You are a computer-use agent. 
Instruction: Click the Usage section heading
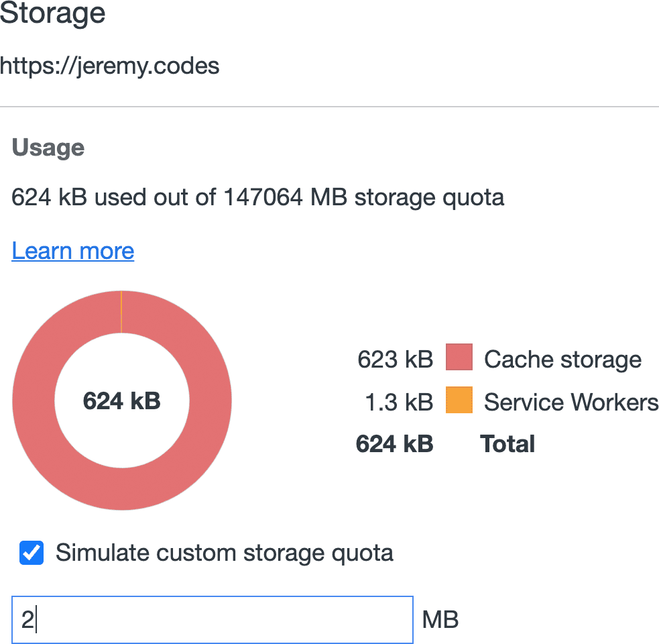coord(47,147)
